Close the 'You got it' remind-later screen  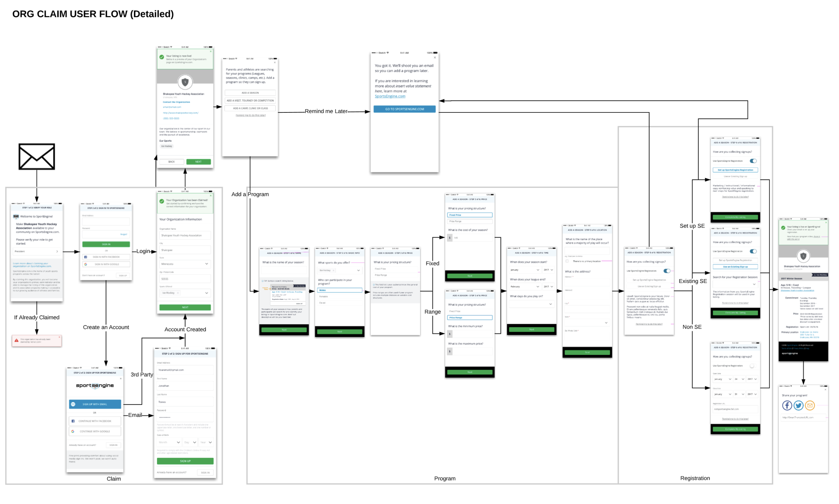point(435,58)
